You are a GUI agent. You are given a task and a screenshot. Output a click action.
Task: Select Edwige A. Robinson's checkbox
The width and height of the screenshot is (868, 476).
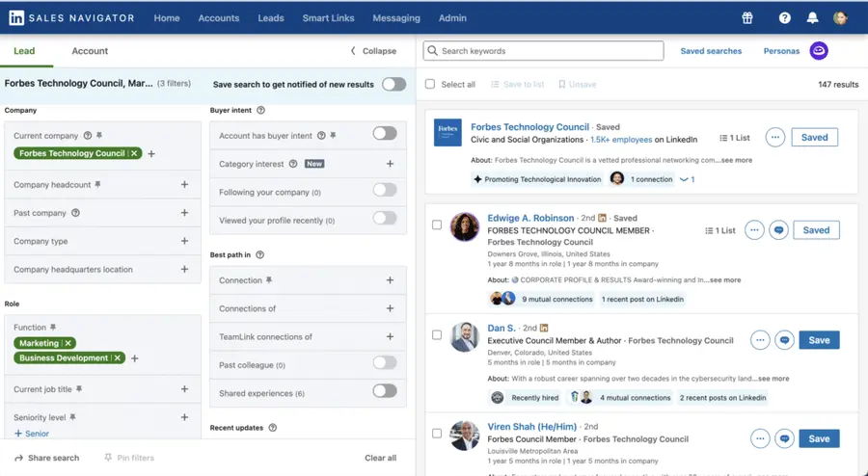click(437, 225)
